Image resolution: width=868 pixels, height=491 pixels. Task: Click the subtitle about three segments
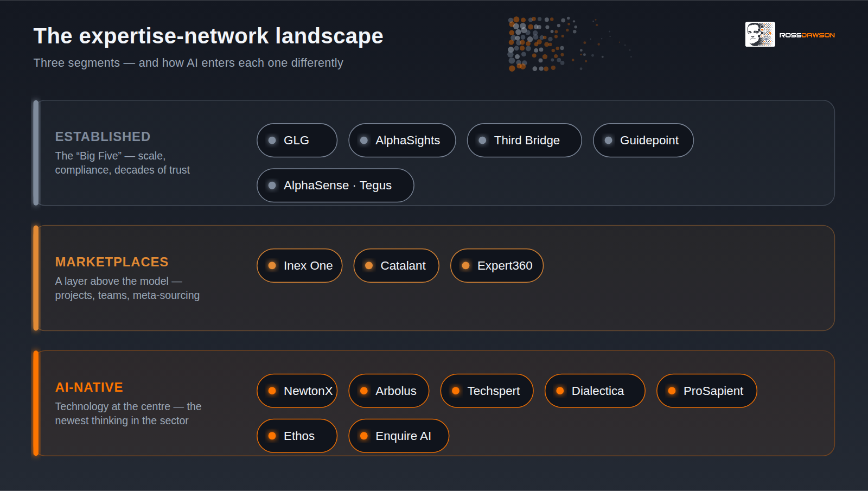[188, 63]
